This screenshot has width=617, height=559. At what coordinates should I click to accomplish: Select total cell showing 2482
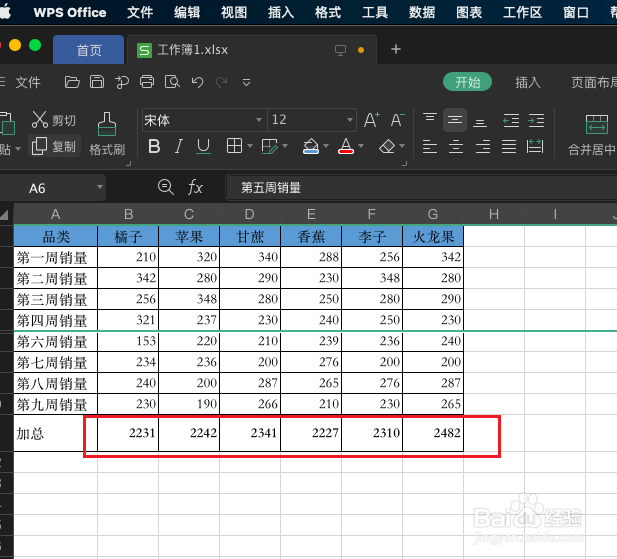(x=433, y=433)
